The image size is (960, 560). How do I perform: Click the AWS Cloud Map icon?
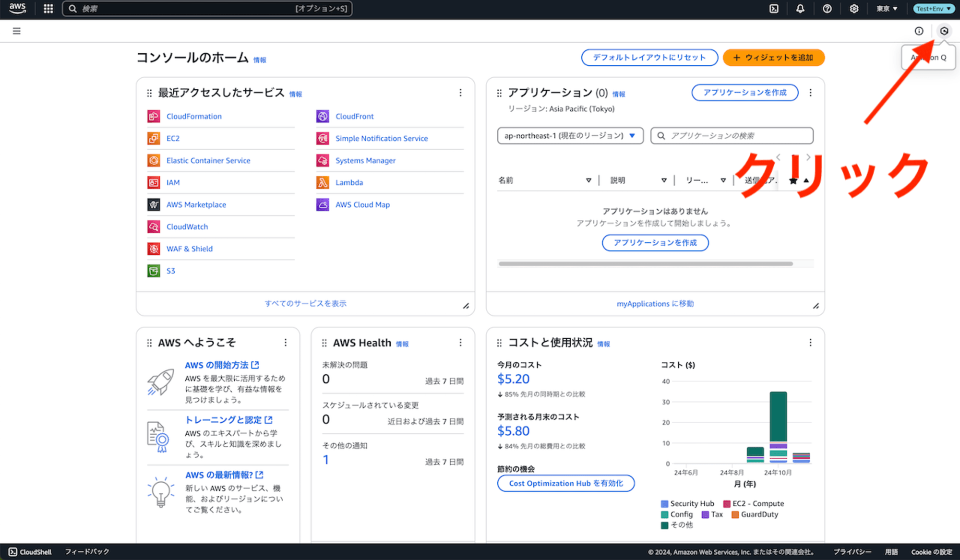(323, 204)
